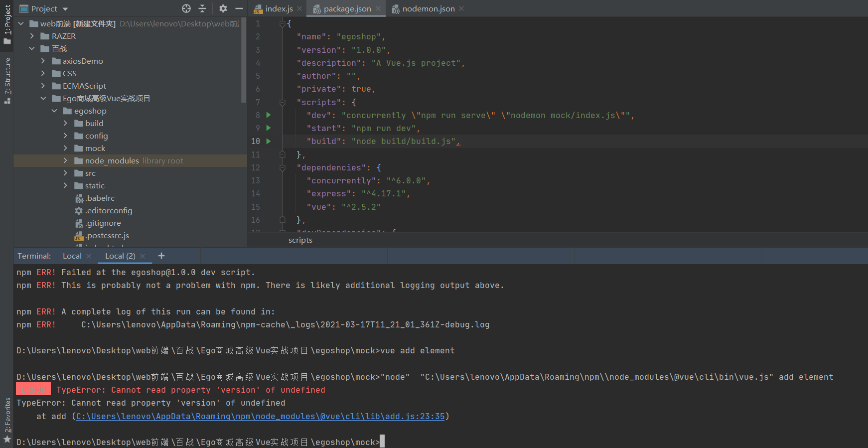Viewport: 868px width, 448px height.
Task: Fold the root object at line 1
Action: pyautogui.click(x=282, y=23)
